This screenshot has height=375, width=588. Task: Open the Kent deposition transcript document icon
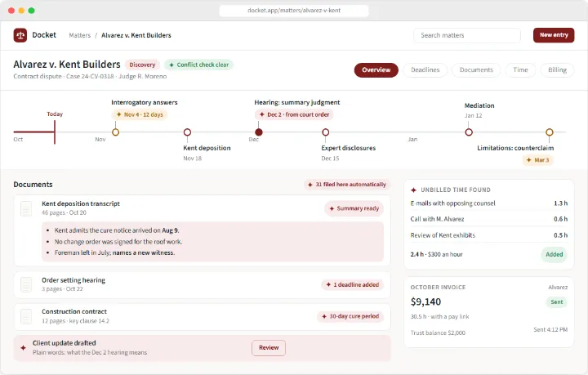point(26,209)
